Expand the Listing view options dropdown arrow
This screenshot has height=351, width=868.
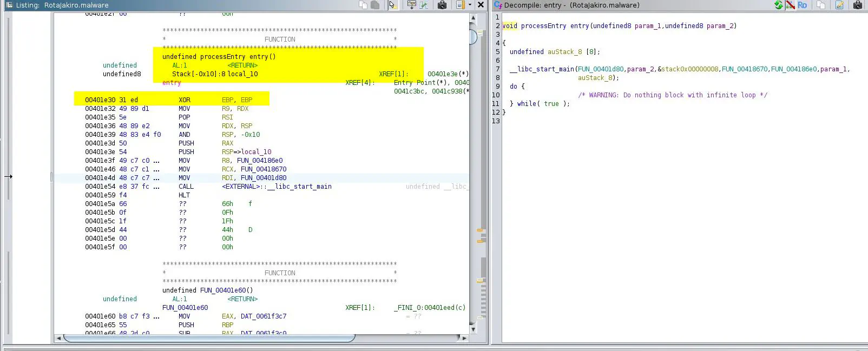(x=470, y=5)
